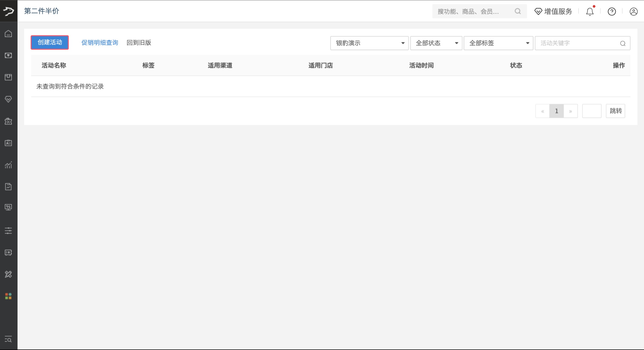Click the Pospal logo icon
This screenshot has width=644, height=350.
tap(9, 11)
